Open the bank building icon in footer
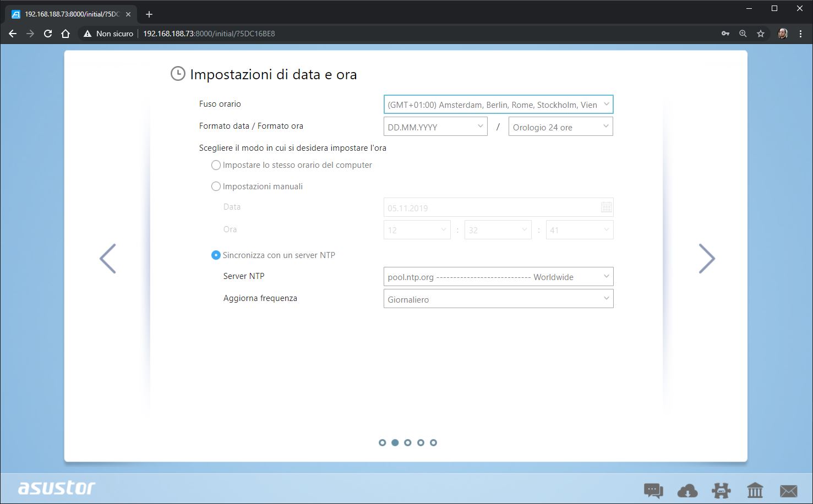813x504 pixels. click(x=755, y=490)
